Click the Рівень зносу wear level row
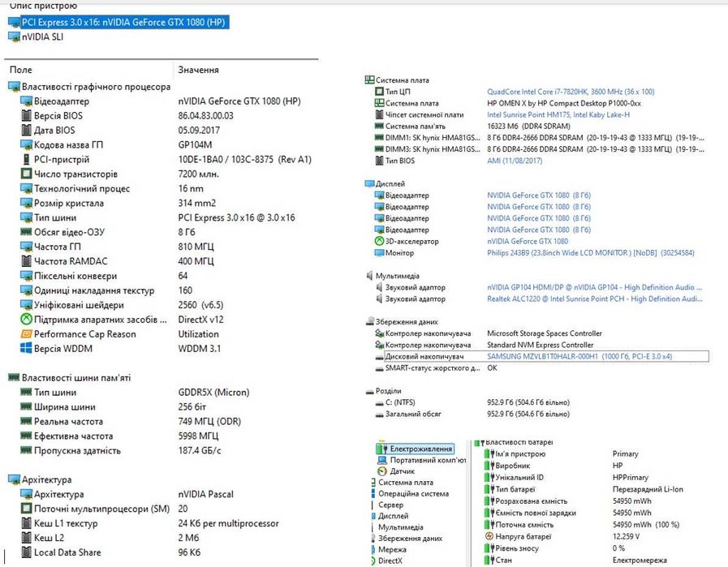The height and width of the screenshot is (567, 728). (555, 548)
